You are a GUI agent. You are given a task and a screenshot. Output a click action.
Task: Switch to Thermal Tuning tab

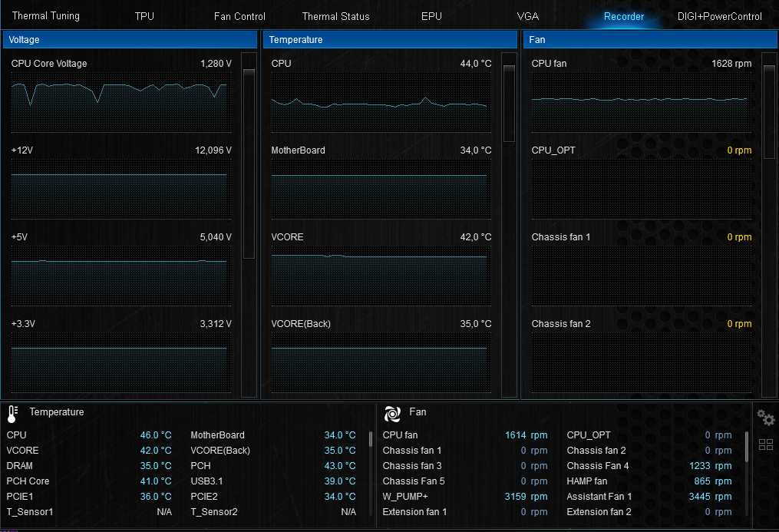[x=46, y=16]
